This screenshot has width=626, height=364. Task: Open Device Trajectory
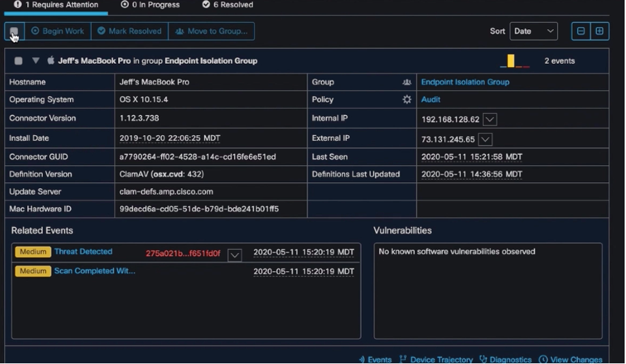437,359
